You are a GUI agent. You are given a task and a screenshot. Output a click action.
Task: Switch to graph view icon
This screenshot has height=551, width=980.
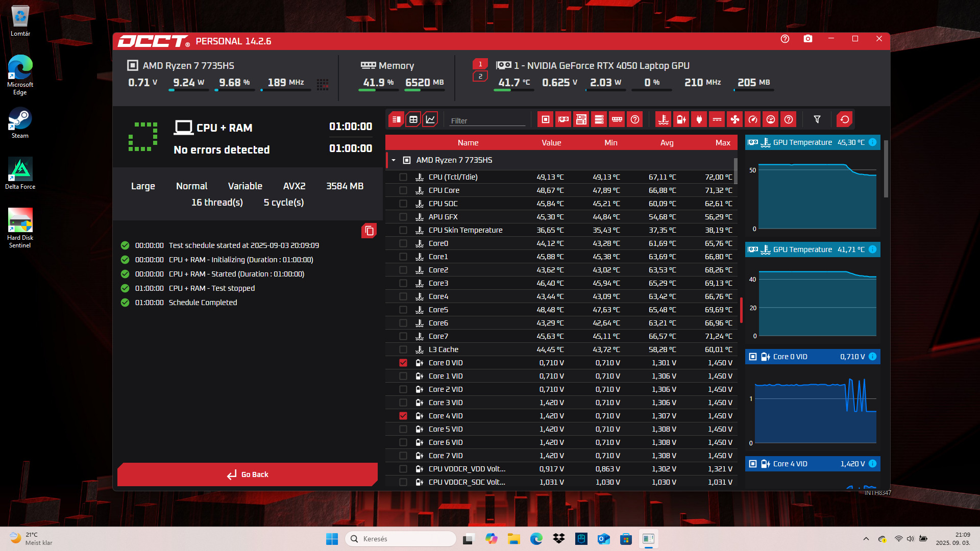(430, 119)
